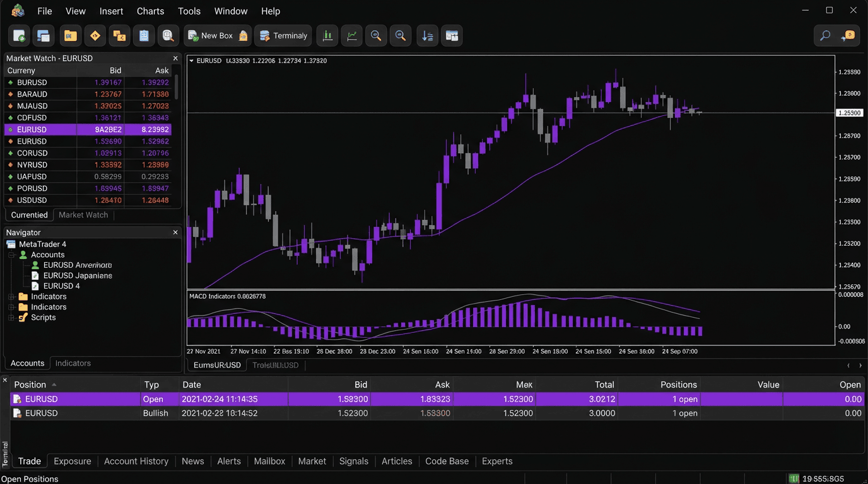The width and height of the screenshot is (868, 484).
Task: Click the overlapping folders toolbar icon
Action: (119, 36)
